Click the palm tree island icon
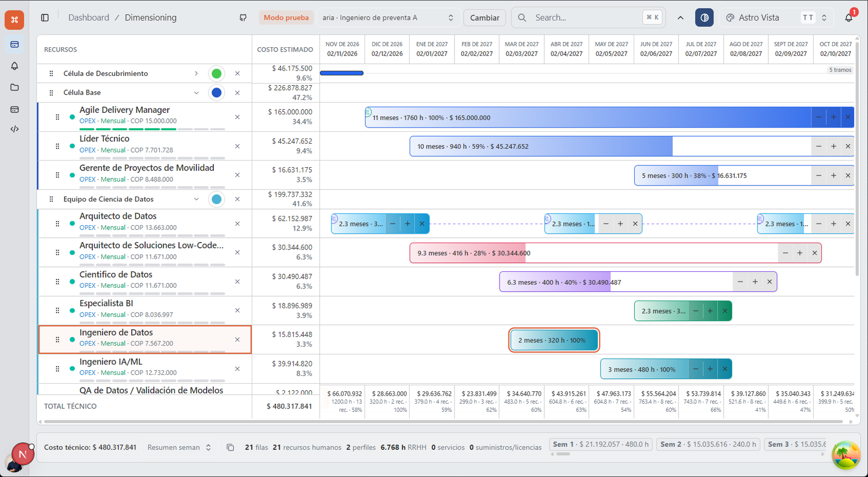The height and width of the screenshot is (477, 868). (x=846, y=455)
